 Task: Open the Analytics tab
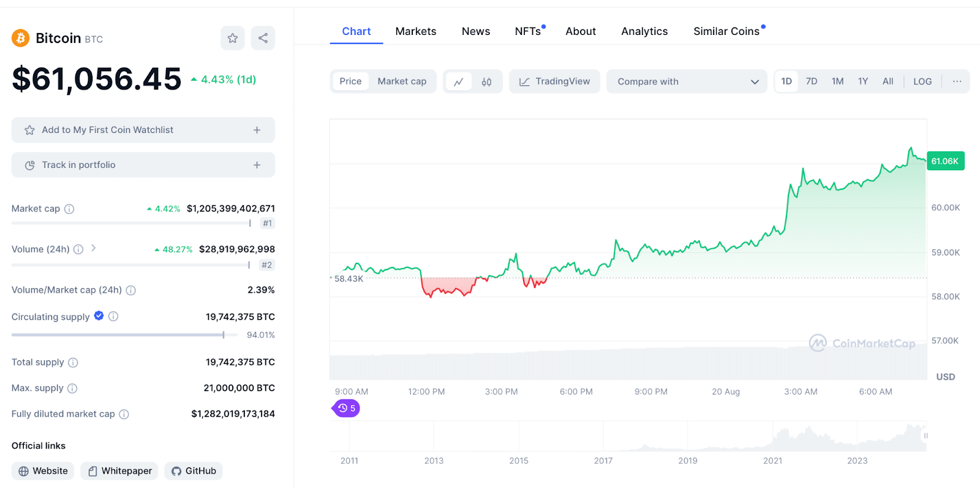pyautogui.click(x=644, y=31)
